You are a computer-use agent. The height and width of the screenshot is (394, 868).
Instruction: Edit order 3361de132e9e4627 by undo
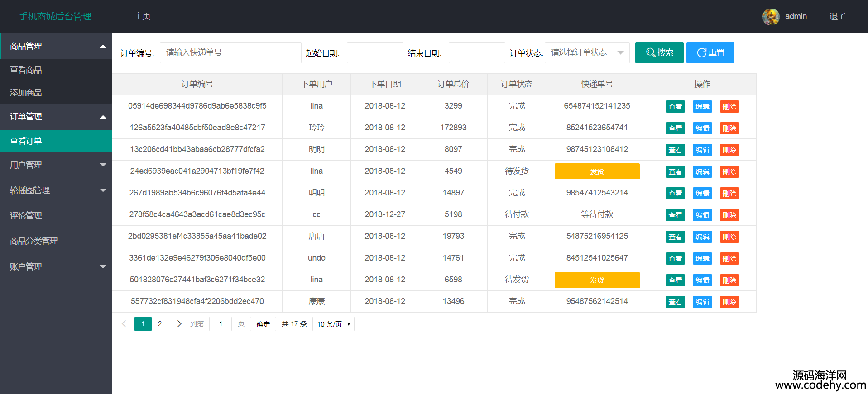pyautogui.click(x=702, y=258)
